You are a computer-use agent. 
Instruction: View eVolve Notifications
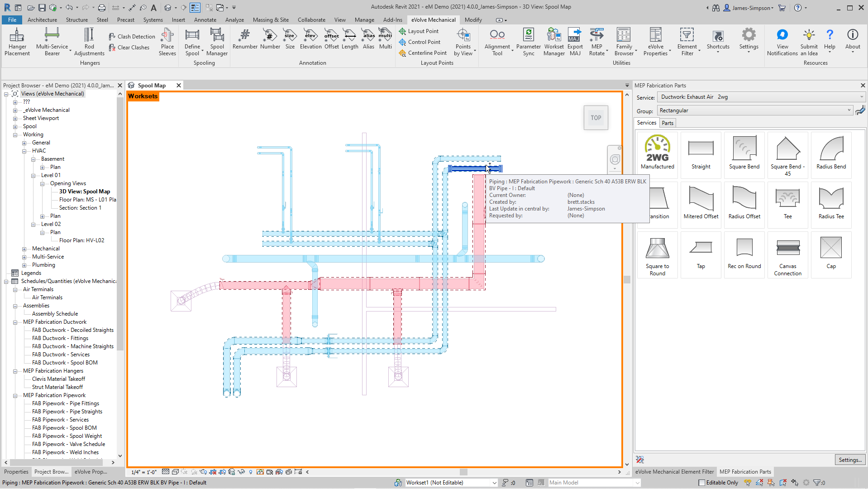(782, 42)
